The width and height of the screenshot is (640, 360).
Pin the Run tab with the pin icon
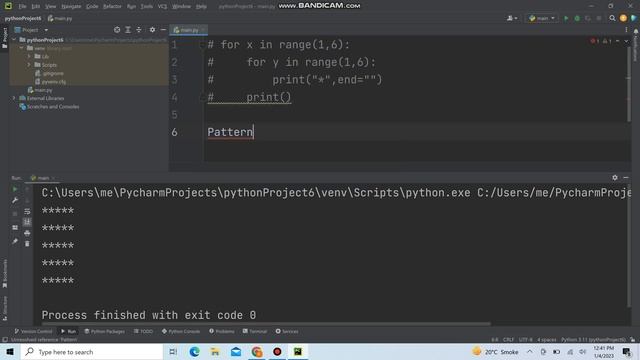(x=15, y=242)
